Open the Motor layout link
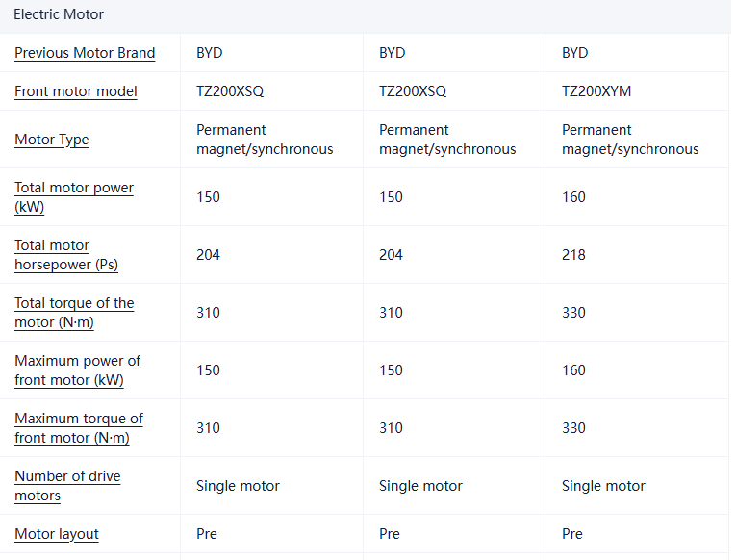This screenshot has width=736, height=560. [x=57, y=534]
